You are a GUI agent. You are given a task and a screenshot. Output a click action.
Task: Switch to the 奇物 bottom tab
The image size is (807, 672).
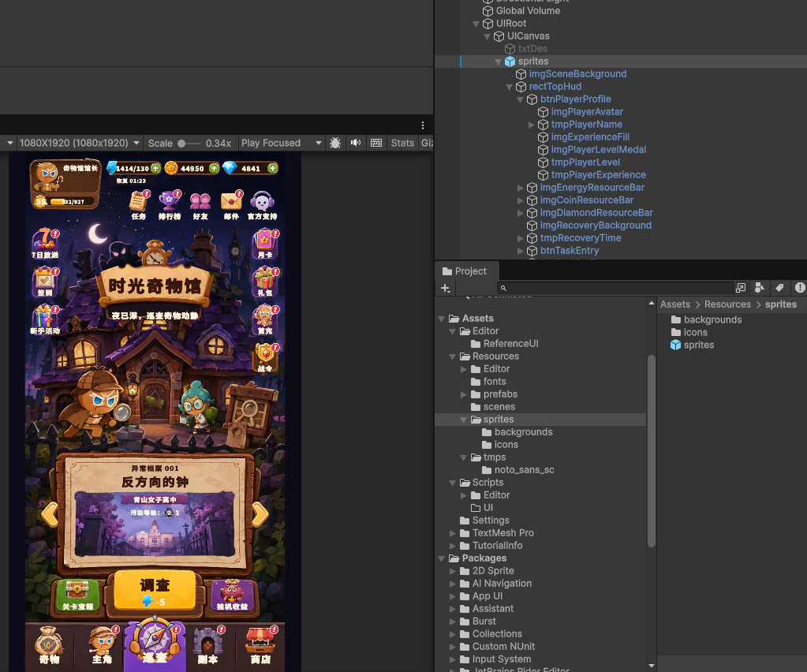pyautogui.click(x=50, y=645)
